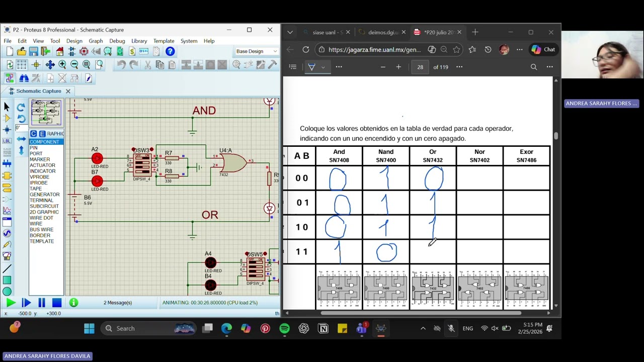
Task: Create a new project in Proteus
Action: click(10, 51)
